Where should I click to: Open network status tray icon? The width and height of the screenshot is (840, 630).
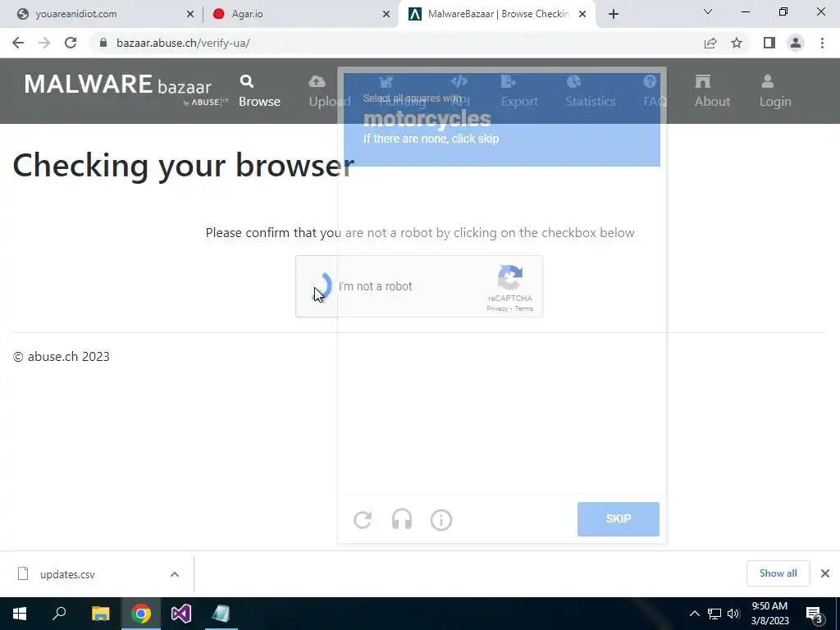(714, 614)
